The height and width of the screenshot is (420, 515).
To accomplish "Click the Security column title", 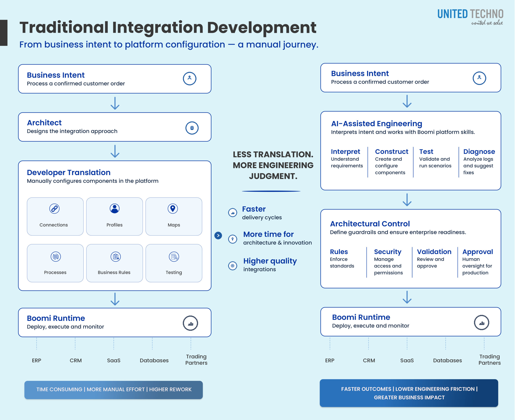I will (388, 252).
